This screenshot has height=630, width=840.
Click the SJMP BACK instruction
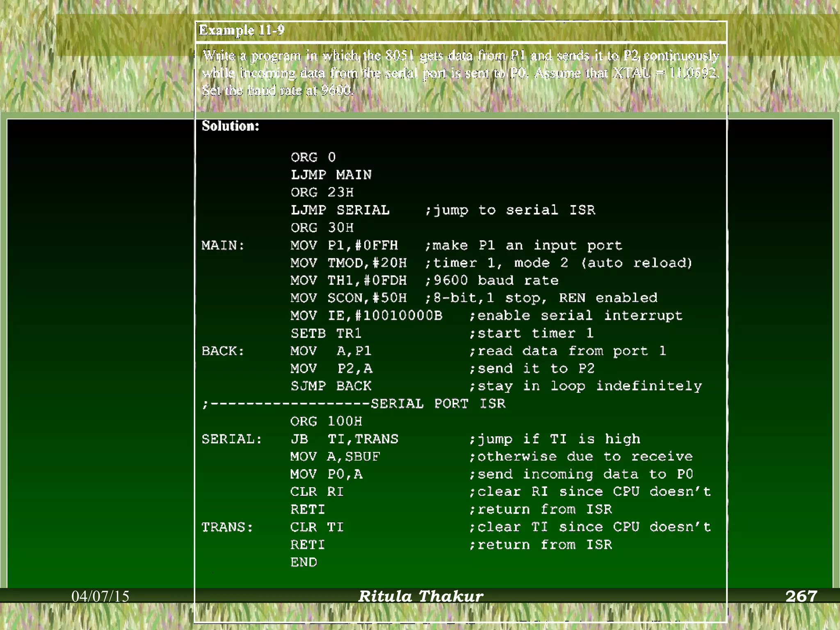pos(331,386)
